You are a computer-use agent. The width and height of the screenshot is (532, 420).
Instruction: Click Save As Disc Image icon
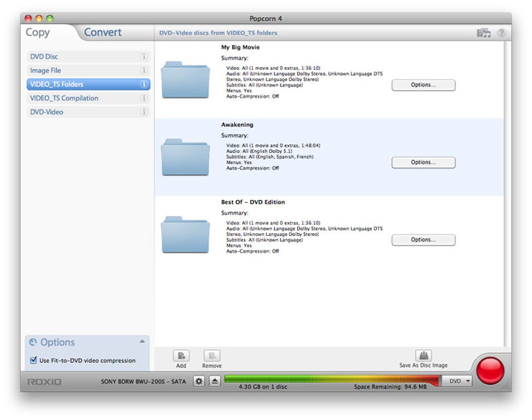(x=424, y=355)
